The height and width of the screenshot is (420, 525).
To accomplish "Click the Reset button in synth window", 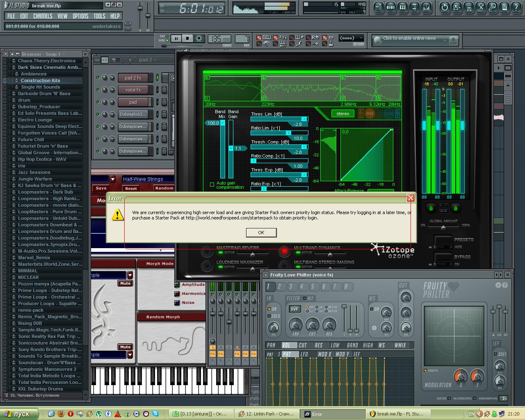I will [x=131, y=188].
